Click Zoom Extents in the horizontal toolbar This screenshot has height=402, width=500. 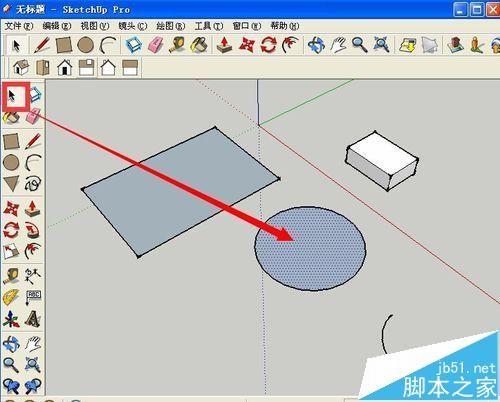(381, 45)
